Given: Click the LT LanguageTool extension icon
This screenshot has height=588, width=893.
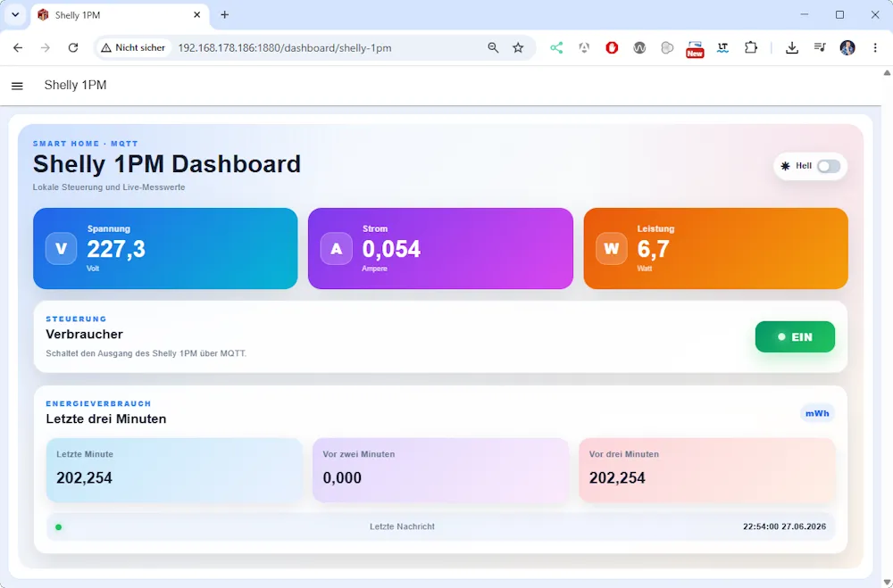Looking at the screenshot, I should [x=722, y=48].
